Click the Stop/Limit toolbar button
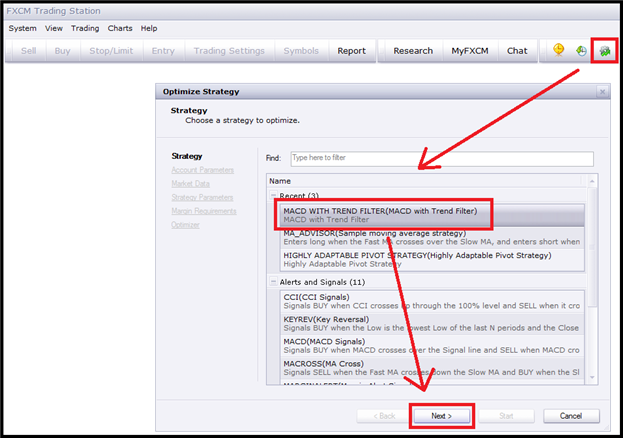 point(111,51)
